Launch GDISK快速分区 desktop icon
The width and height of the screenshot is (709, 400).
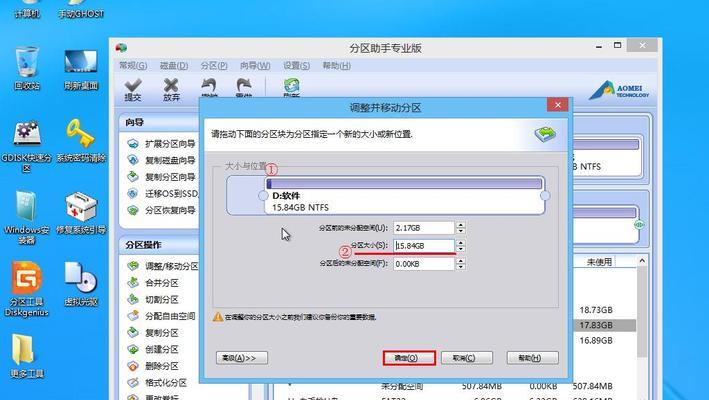[x=27, y=147]
